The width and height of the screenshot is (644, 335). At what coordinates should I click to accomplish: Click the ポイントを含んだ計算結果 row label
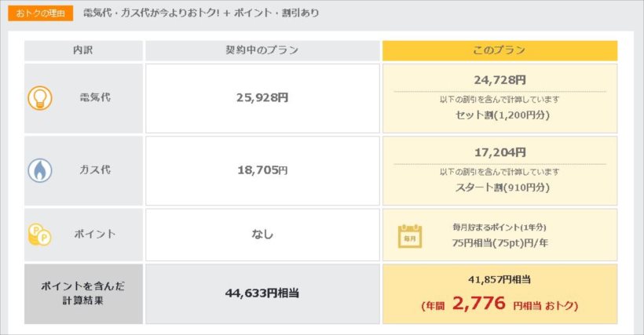pyautogui.click(x=83, y=293)
